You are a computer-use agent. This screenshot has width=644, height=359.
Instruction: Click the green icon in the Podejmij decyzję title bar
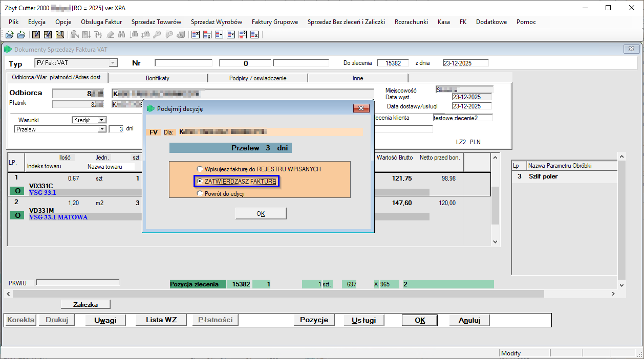pos(151,108)
